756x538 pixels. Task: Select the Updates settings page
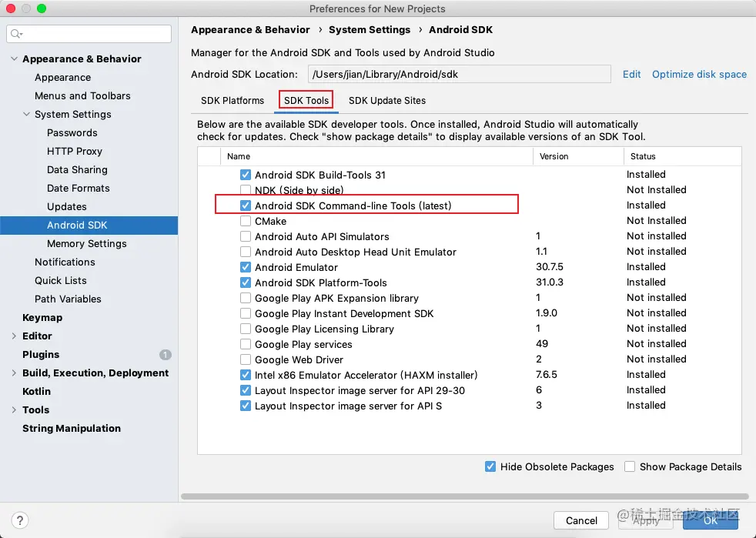66,207
